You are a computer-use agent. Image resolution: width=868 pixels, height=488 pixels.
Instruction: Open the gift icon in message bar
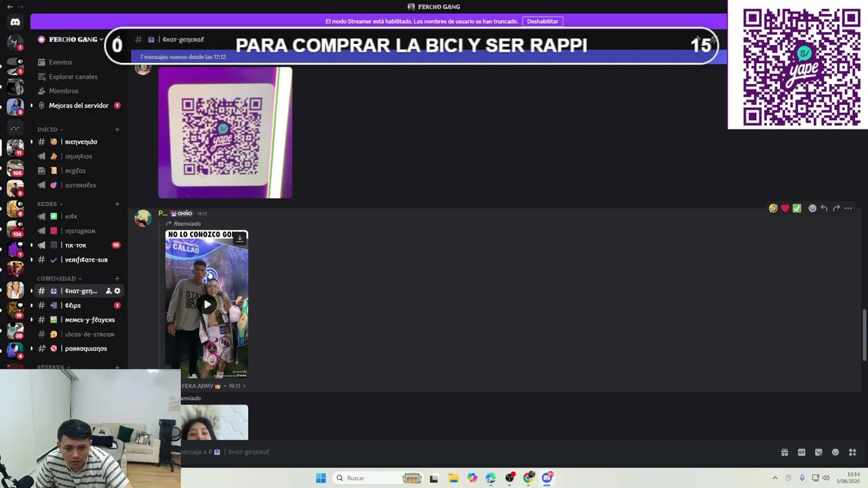pyautogui.click(x=785, y=452)
